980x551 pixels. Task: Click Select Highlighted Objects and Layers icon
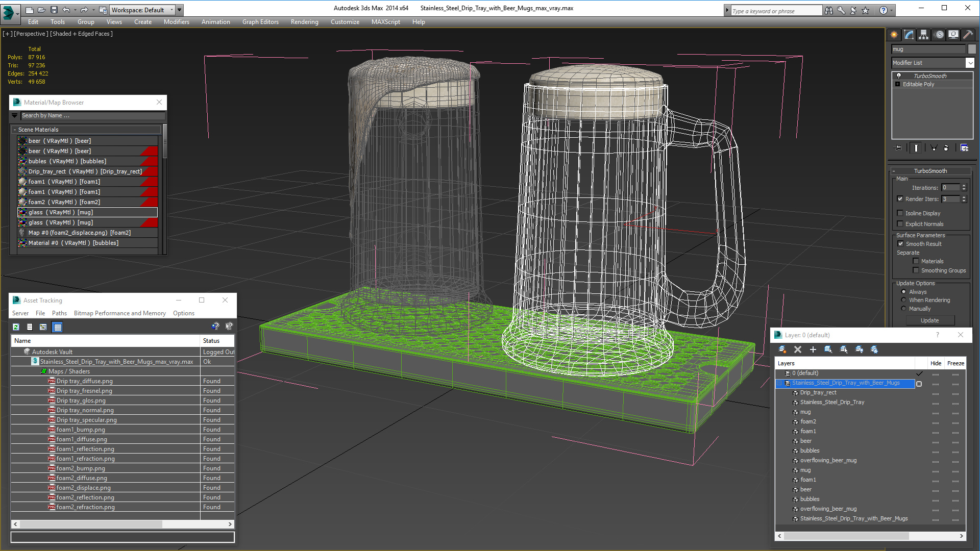[x=828, y=349]
